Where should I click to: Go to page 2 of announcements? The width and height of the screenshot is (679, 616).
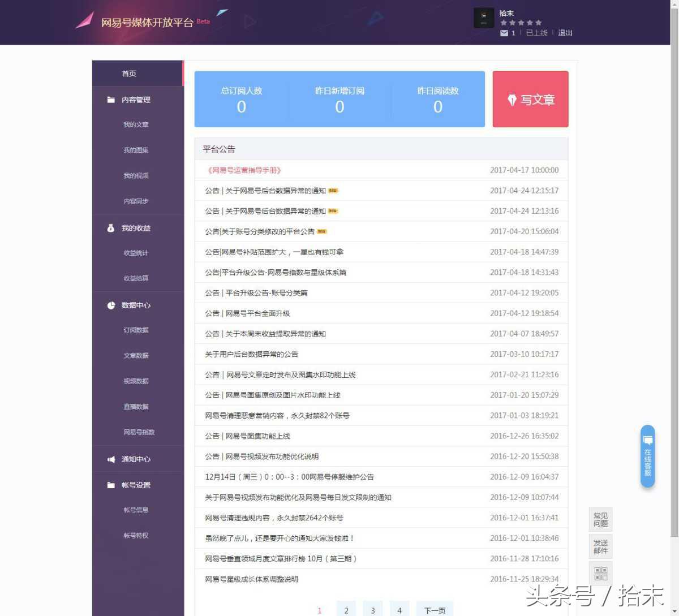(346, 610)
